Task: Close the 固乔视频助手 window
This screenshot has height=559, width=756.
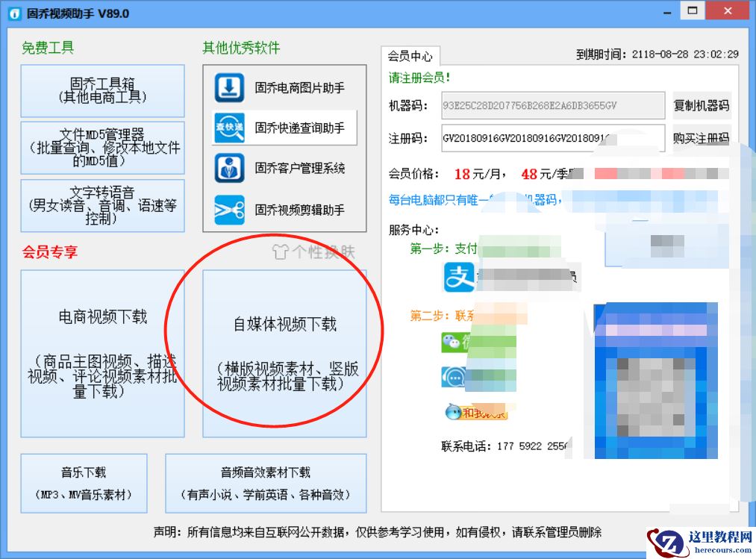Action: point(728,10)
